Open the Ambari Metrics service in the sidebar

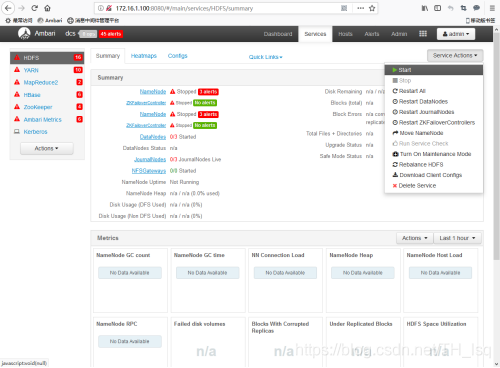click(x=43, y=120)
